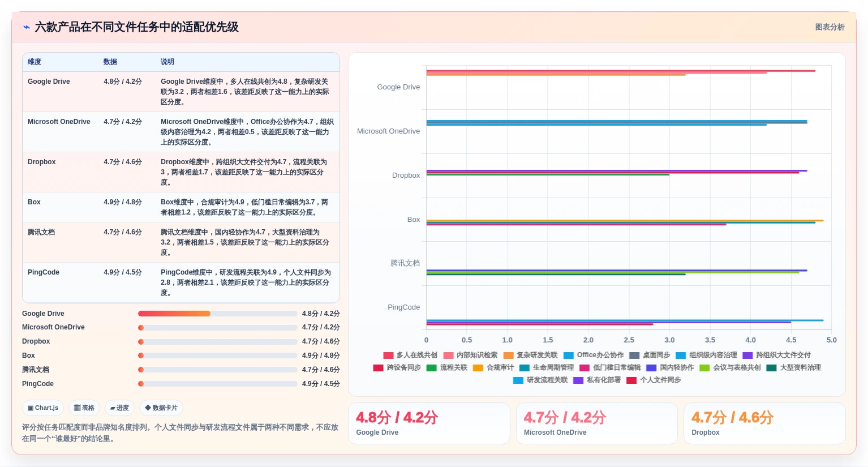Select the Google Drive table row name
Viewport: 868px width, 467px height.
(x=49, y=82)
